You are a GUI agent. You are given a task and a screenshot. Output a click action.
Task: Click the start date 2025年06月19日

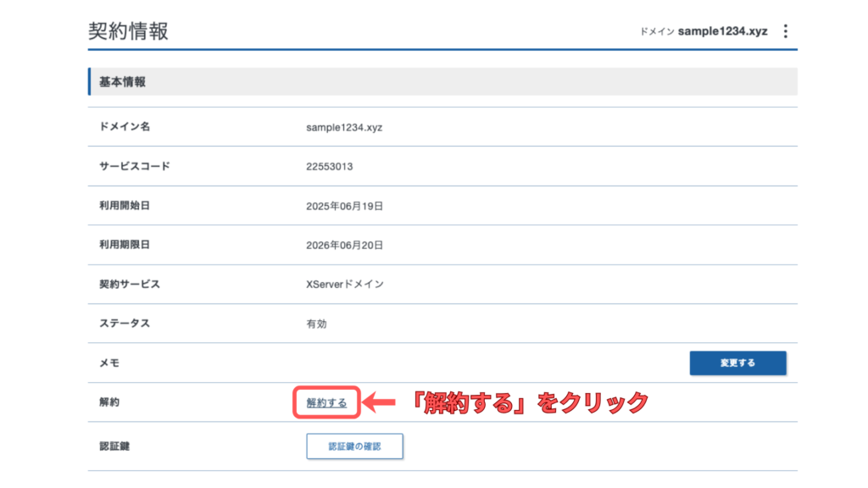coord(345,206)
